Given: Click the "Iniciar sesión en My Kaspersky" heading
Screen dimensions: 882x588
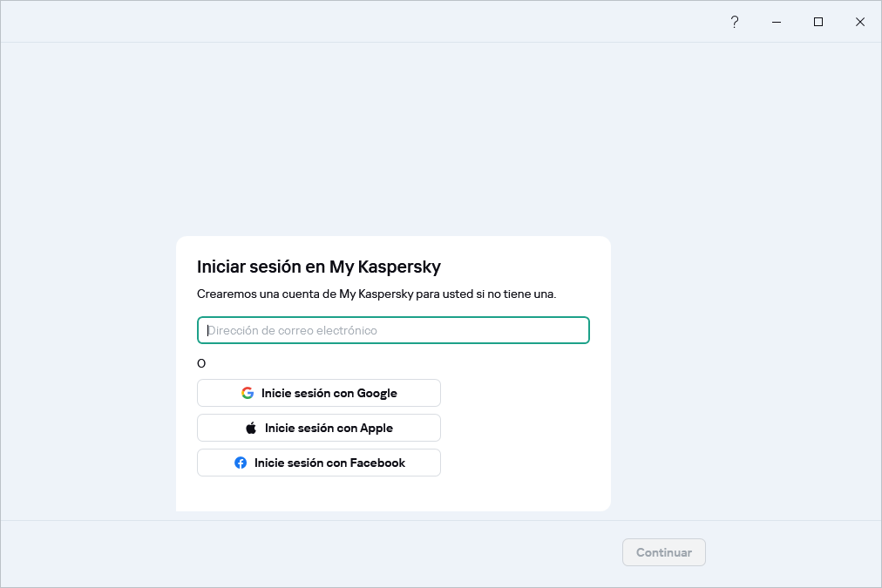Looking at the screenshot, I should click(320, 267).
